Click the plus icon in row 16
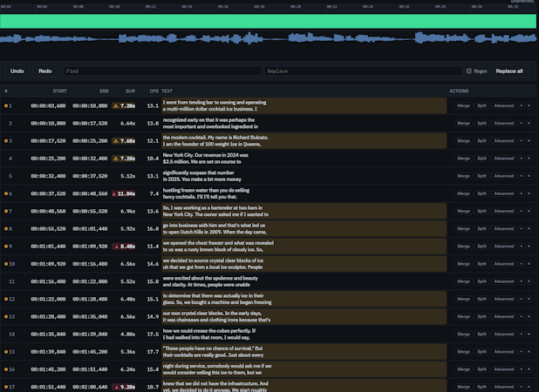Viewport: 539px width, 392px height. tap(522, 369)
